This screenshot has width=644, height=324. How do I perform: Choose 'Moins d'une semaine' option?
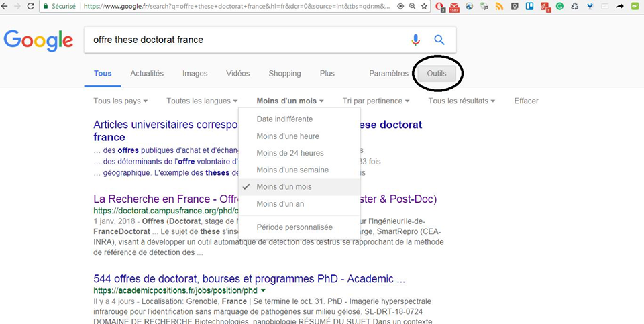[299, 170]
